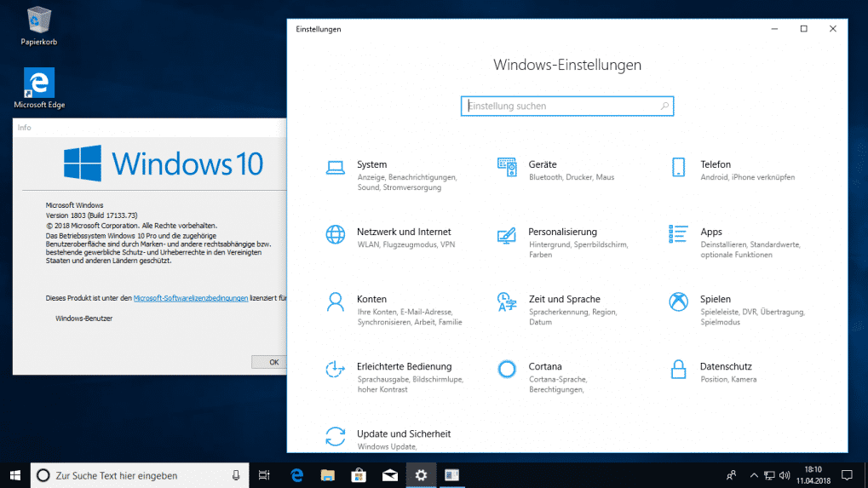Screen dimensions: 868x488
Task: Click the Apps heading text
Action: point(711,232)
